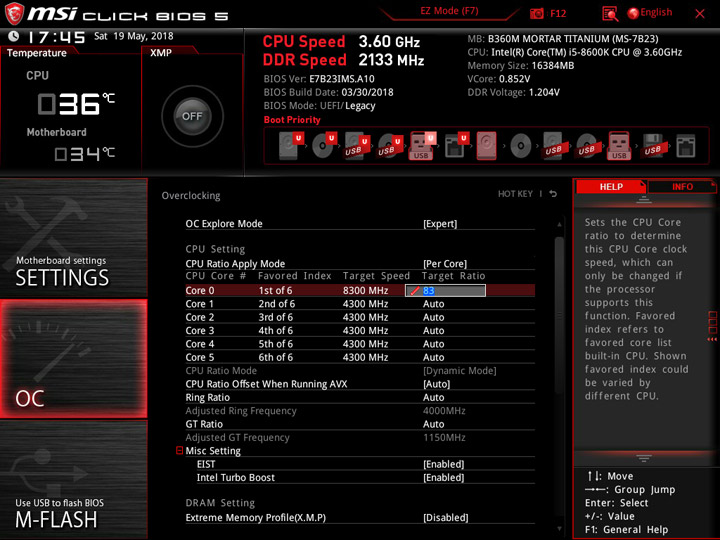Viewport: 720px width, 540px height.
Task: Click the Core 0 row label
Action: (200, 290)
